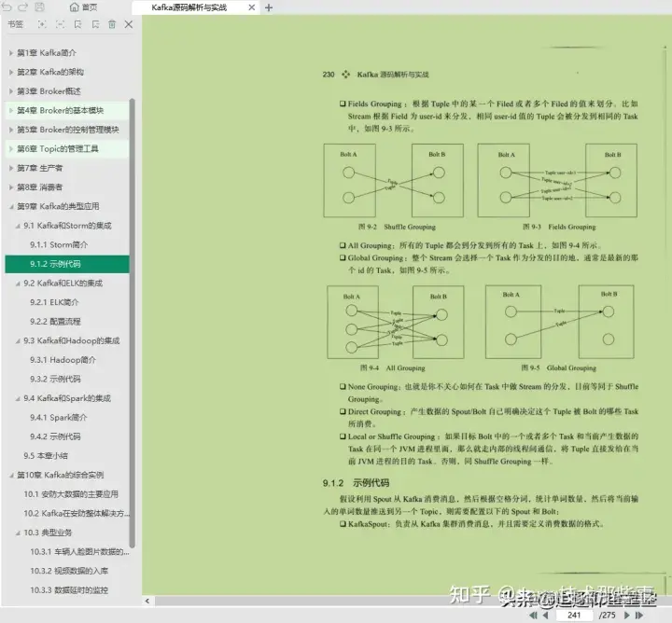Expand 第4章 Broker的基本模块 arrow

(11, 110)
